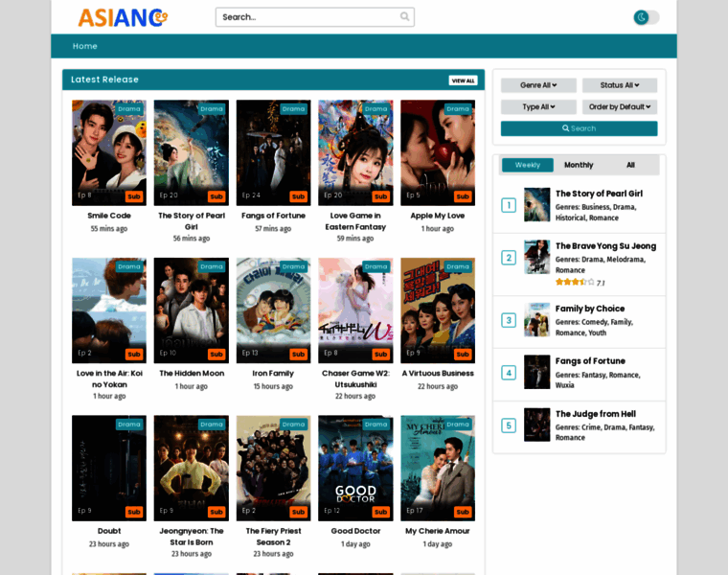Viewport: 728px width, 575px height.
Task: Click The Fiery Priest Season 2 title
Action: click(273, 537)
